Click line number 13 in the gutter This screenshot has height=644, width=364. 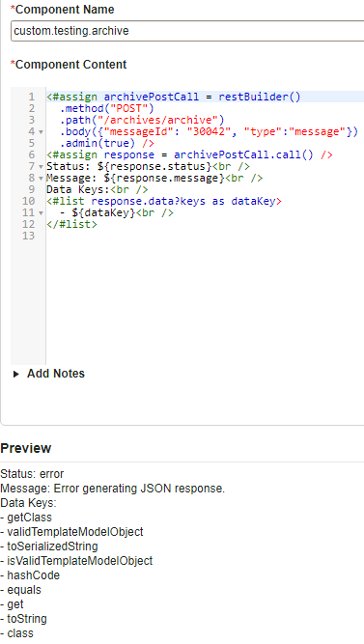pyautogui.click(x=28, y=236)
